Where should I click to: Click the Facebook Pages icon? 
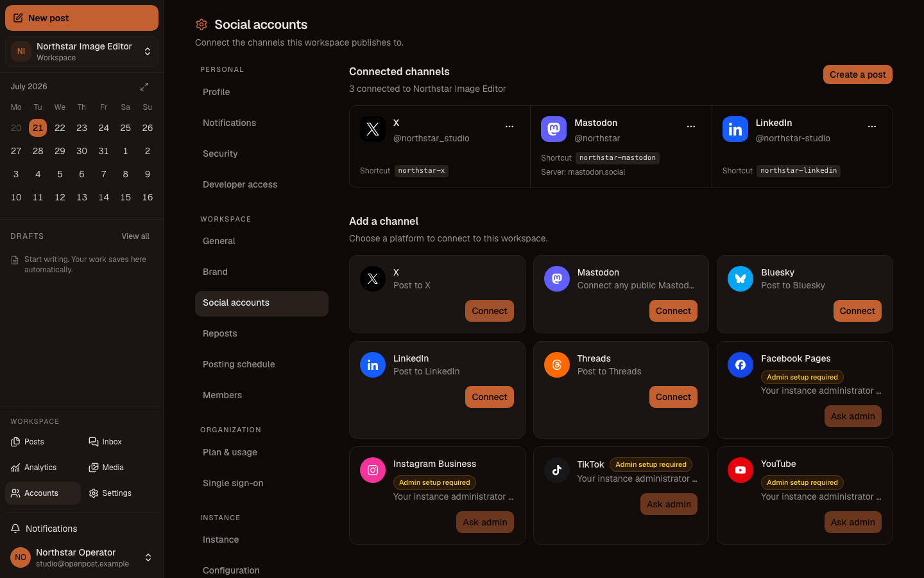point(740,365)
